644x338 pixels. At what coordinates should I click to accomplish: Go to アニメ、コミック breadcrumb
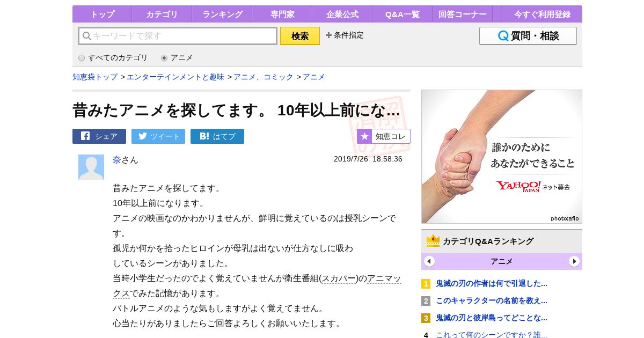point(264,77)
